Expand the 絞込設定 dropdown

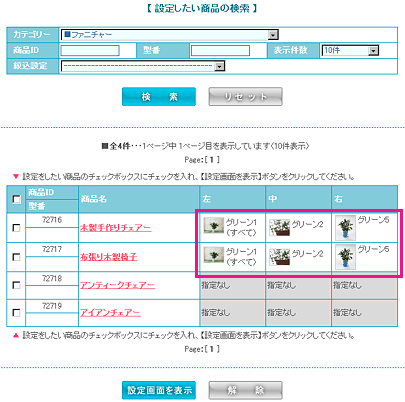tap(143, 66)
